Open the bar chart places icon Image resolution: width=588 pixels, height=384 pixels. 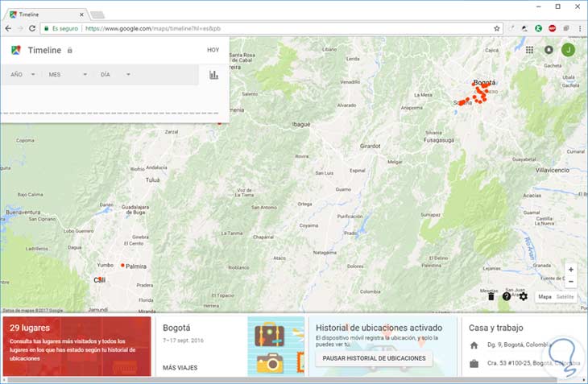pyautogui.click(x=213, y=75)
